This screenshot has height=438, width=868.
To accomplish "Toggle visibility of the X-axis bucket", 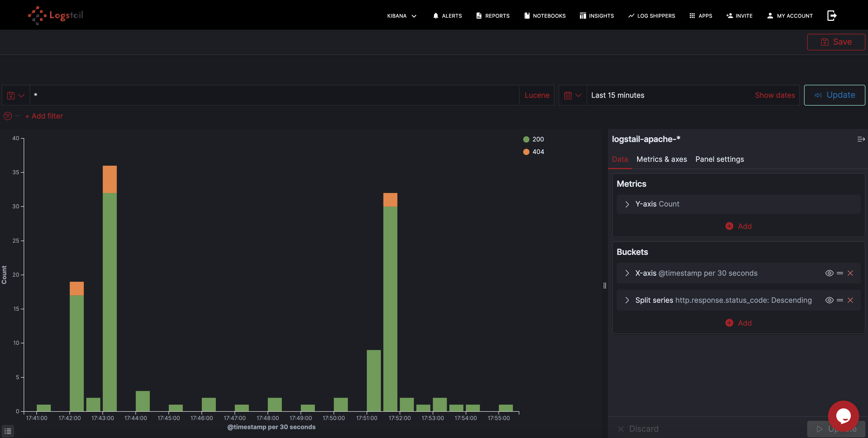I will tap(829, 273).
